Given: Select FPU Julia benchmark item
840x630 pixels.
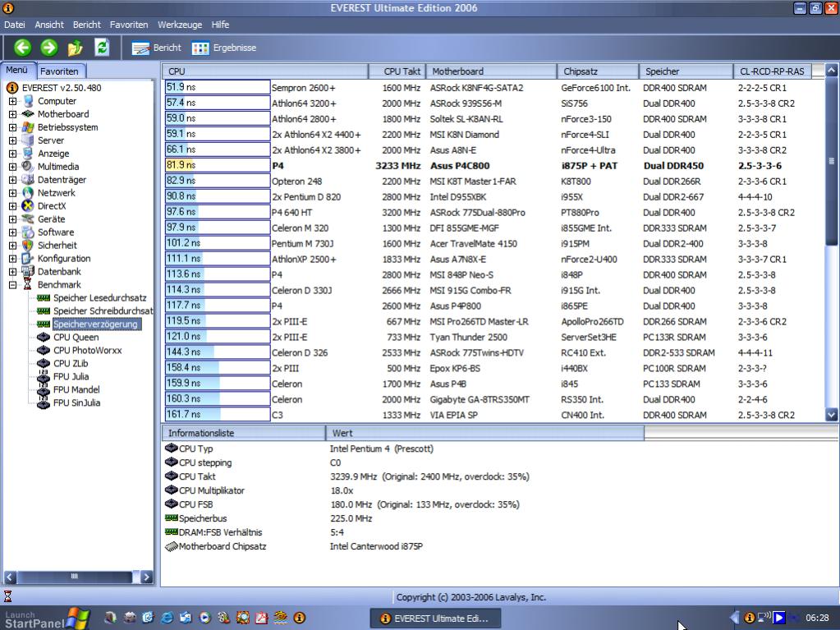Looking at the screenshot, I should pos(71,376).
